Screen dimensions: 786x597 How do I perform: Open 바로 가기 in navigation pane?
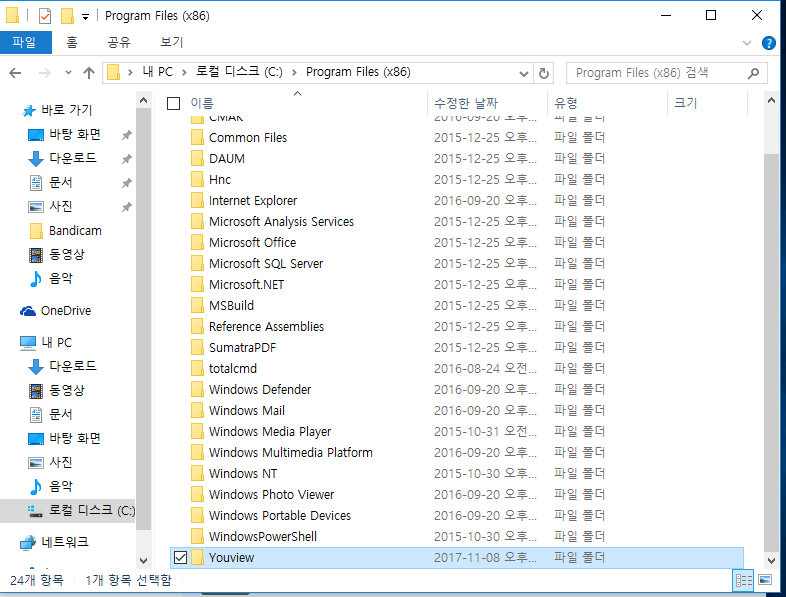point(66,110)
